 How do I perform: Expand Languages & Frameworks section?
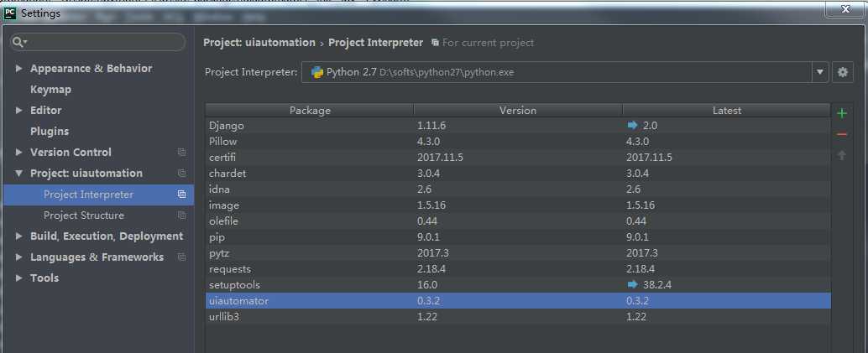19,257
